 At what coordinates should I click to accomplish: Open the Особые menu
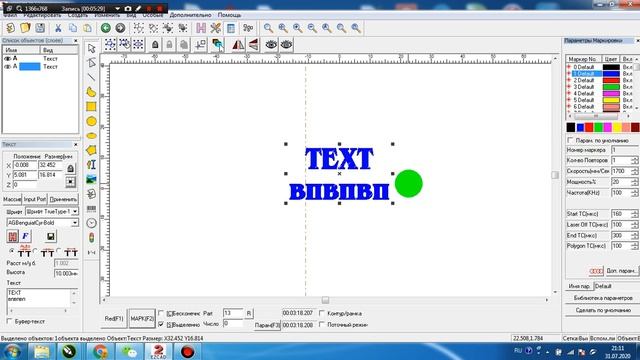pos(152,15)
